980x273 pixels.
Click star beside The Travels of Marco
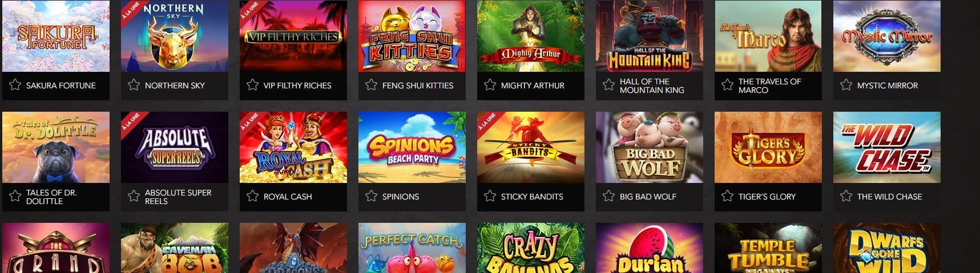click(727, 85)
